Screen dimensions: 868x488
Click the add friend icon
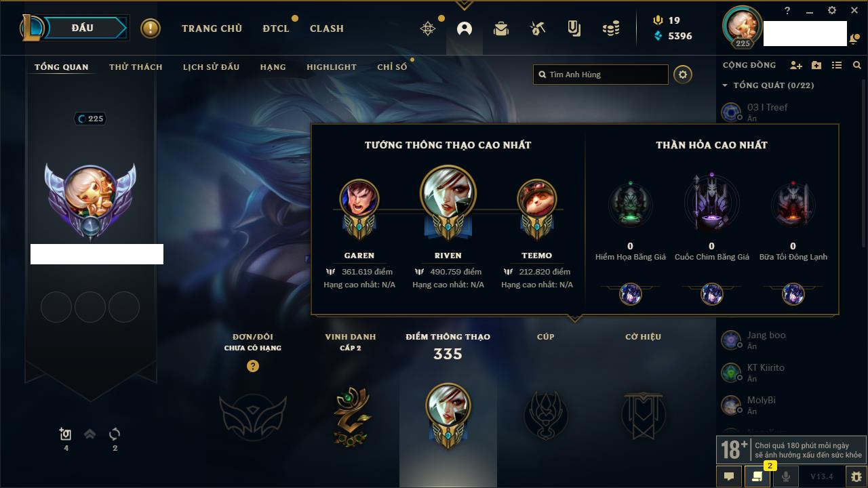[796, 65]
